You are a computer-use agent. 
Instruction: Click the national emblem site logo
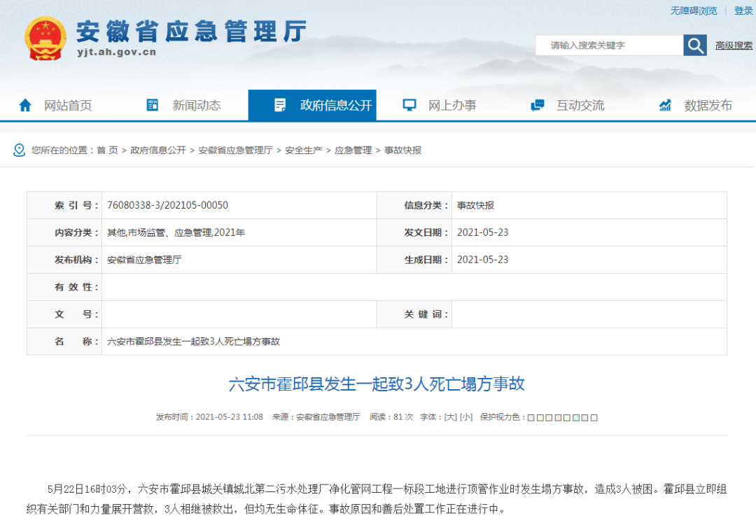click(x=45, y=38)
